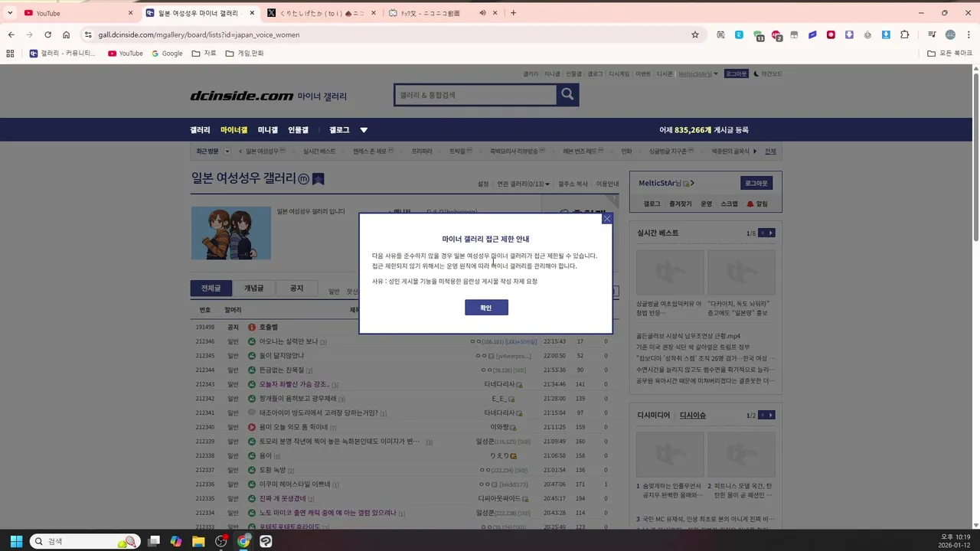Click the red record extension icon
The image size is (980, 551).
coord(831,34)
